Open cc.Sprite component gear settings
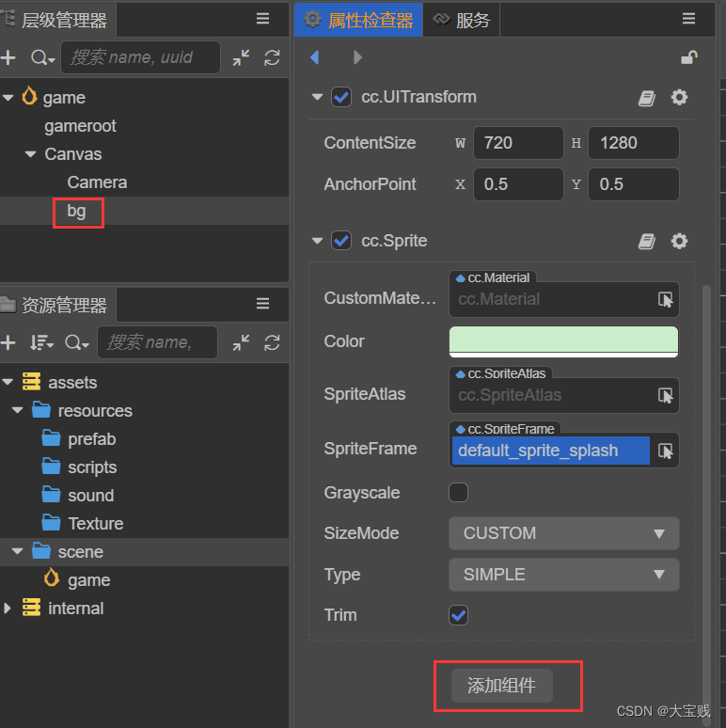 click(679, 242)
